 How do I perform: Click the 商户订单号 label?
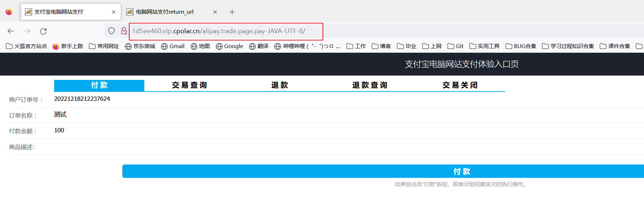26,100
